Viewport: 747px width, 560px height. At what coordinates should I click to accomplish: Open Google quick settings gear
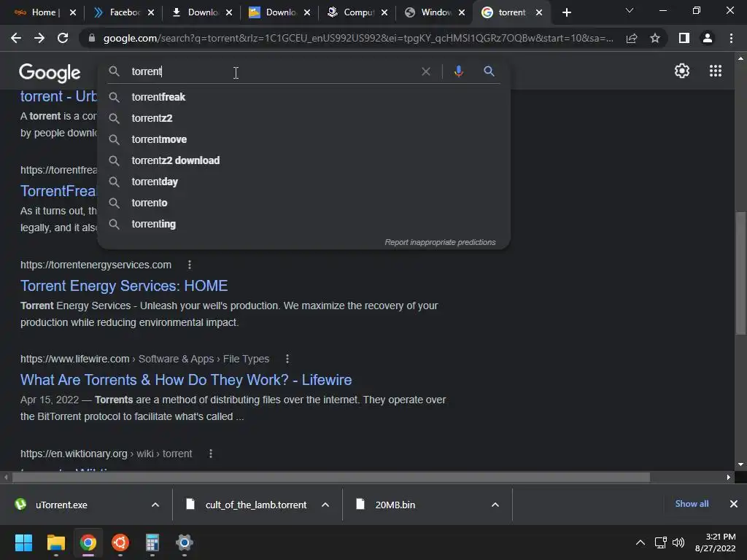point(682,71)
